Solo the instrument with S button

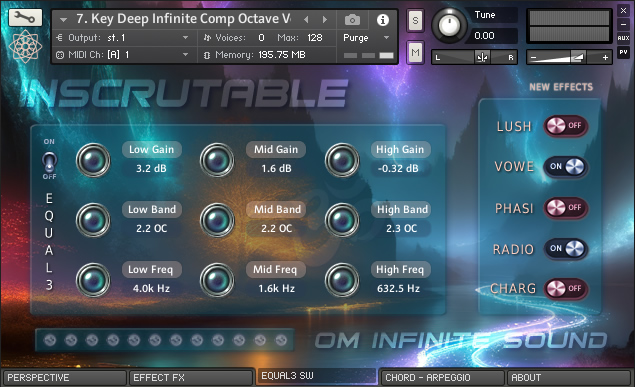(416, 20)
